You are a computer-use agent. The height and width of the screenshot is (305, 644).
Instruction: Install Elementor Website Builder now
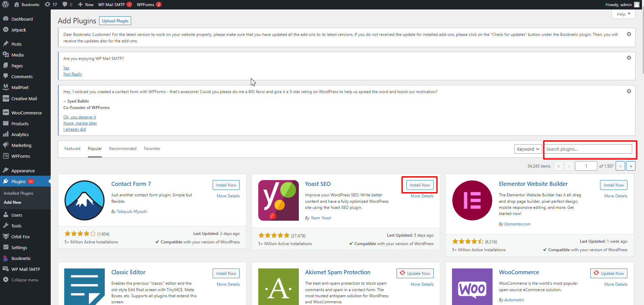click(614, 185)
